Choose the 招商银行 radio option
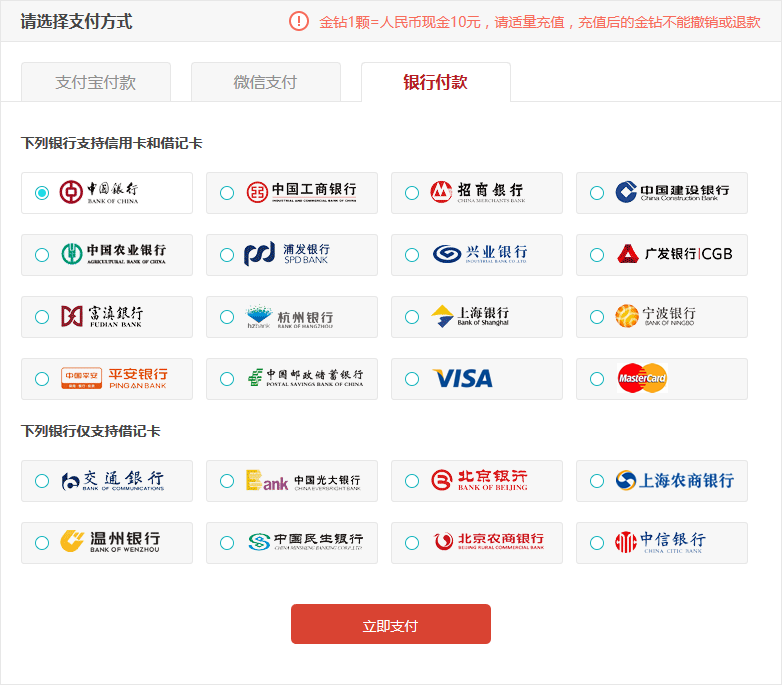The height and width of the screenshot is (685, 782). (412, 193)
